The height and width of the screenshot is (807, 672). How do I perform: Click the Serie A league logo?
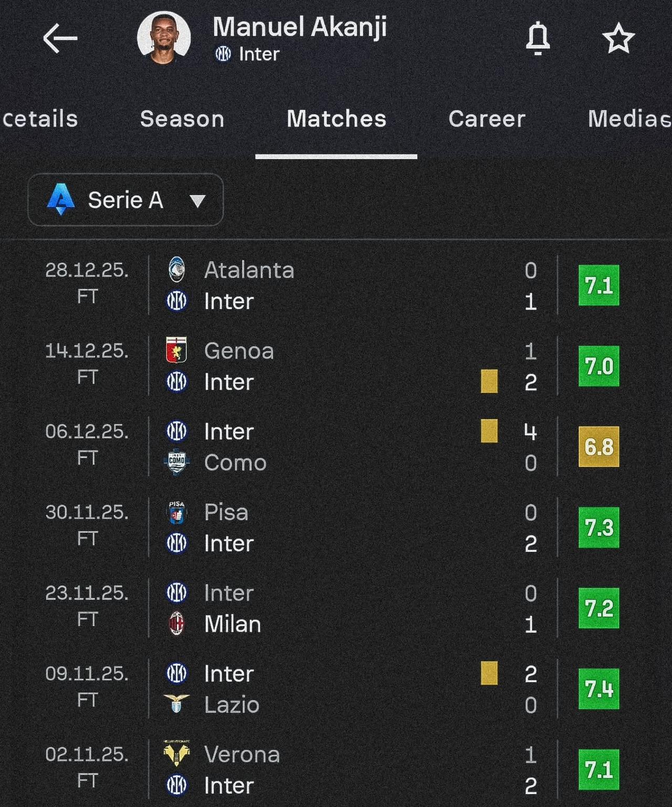tap(61, 200)
